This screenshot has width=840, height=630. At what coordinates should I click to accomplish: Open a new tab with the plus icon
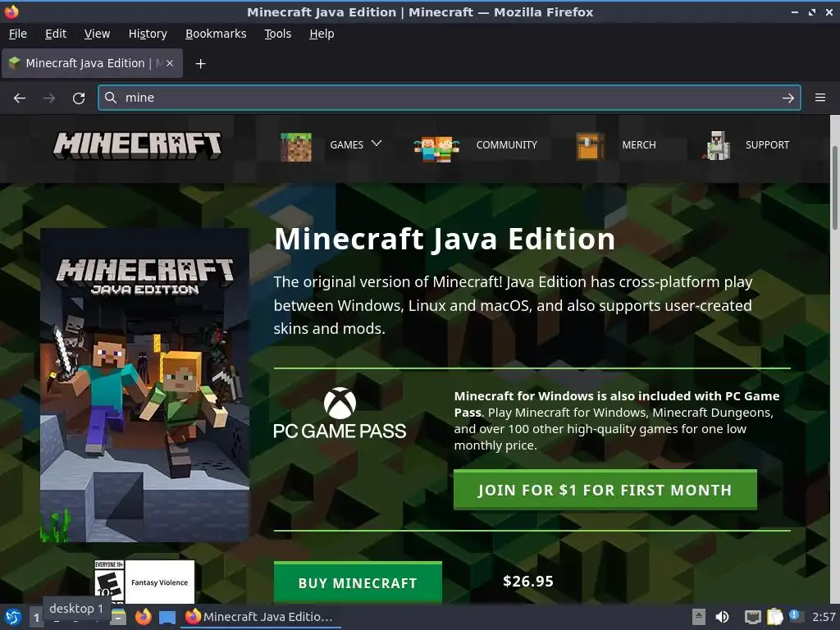coord(200,64)
